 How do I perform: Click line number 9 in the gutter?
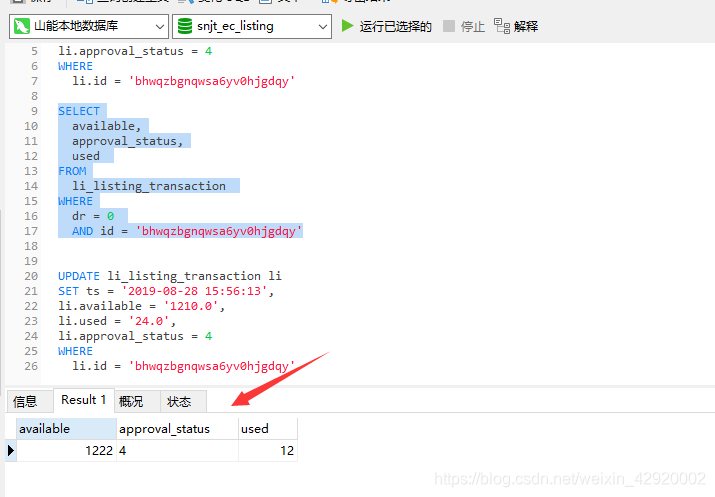pos(34,111)
